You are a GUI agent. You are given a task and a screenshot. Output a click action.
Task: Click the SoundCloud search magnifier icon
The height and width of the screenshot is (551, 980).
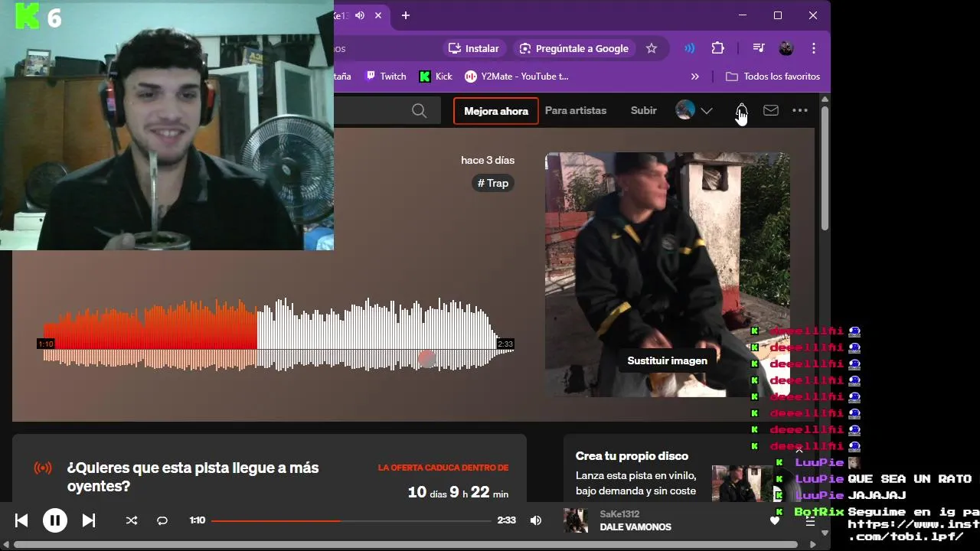click(x=419, y=111)
